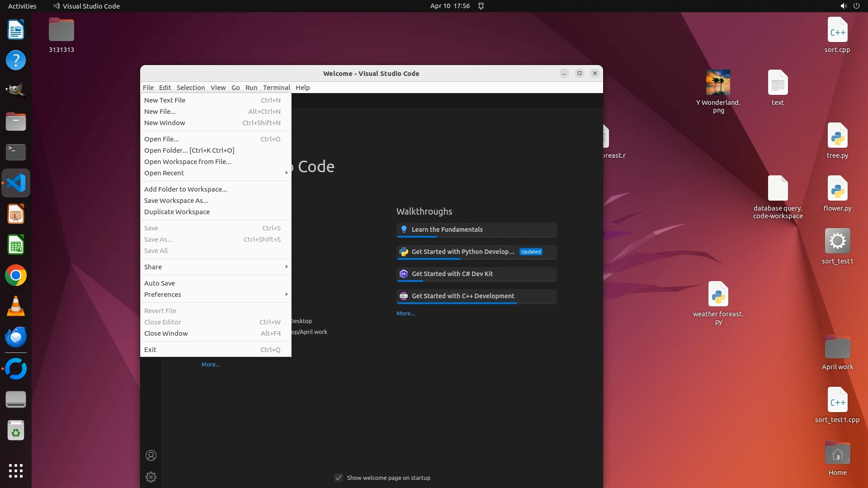Open the Accounts icon in activity bar

click(151, 455)
